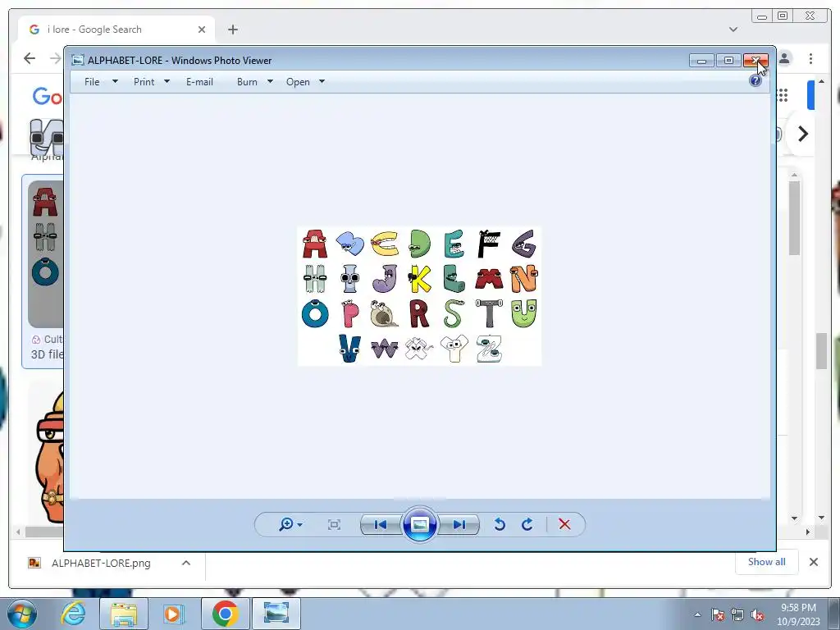Screen dimensions: 840x630
Task: Expand the Open dropdown arrow
Action: pos(322,81)
